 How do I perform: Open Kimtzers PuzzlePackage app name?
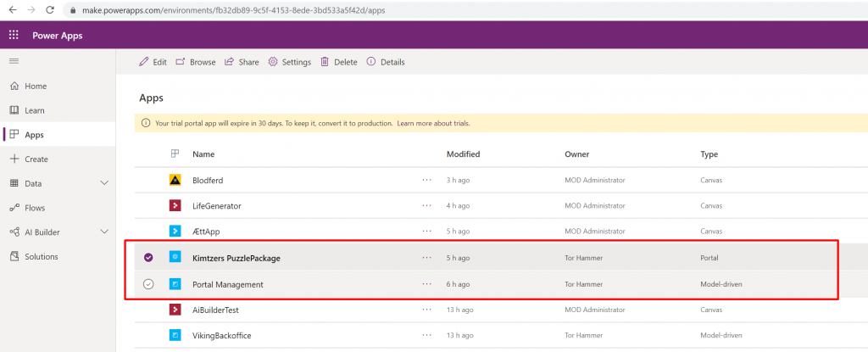pyautogui.click(x=236, y=258)
